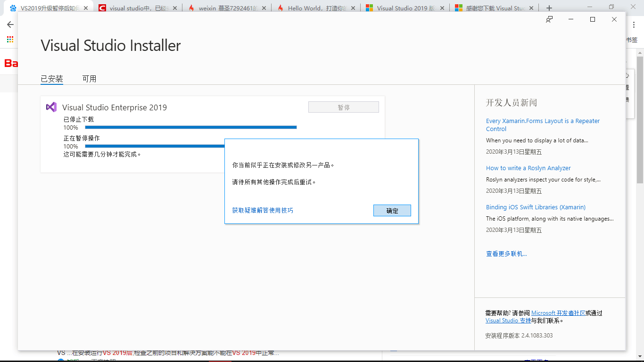Click the red C favicon on second tab
Screen dimensions: 644x362
tap(102, 8)
